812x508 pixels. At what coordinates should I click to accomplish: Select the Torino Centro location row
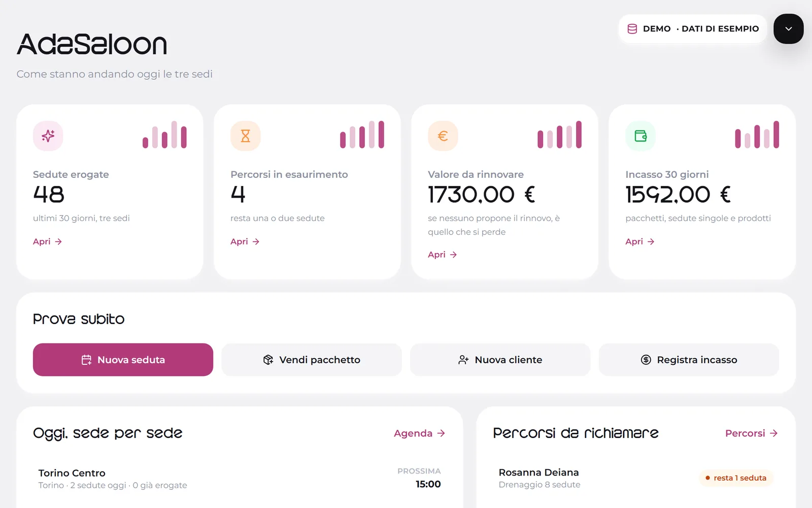240,479
